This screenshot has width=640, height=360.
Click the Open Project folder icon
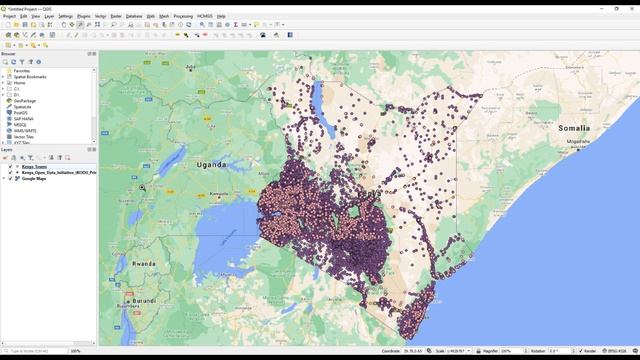click(x=16, y=25)
